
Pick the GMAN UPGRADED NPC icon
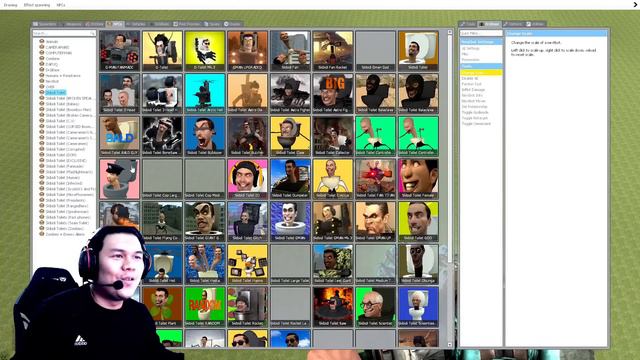point(247,51)
